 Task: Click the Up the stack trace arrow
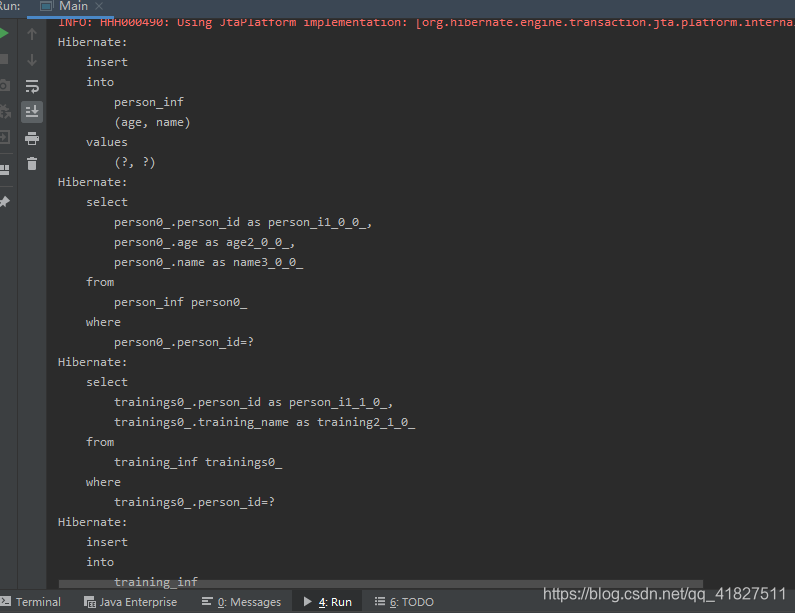32,34
